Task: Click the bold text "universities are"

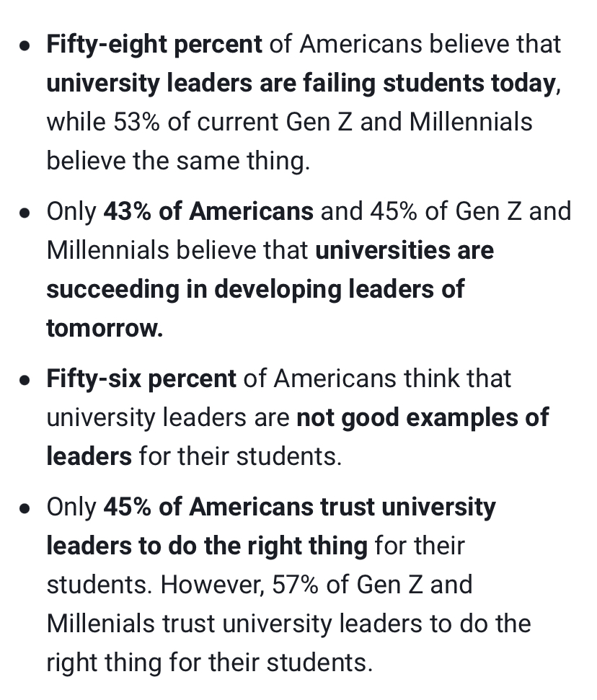Action: point(404,250)
